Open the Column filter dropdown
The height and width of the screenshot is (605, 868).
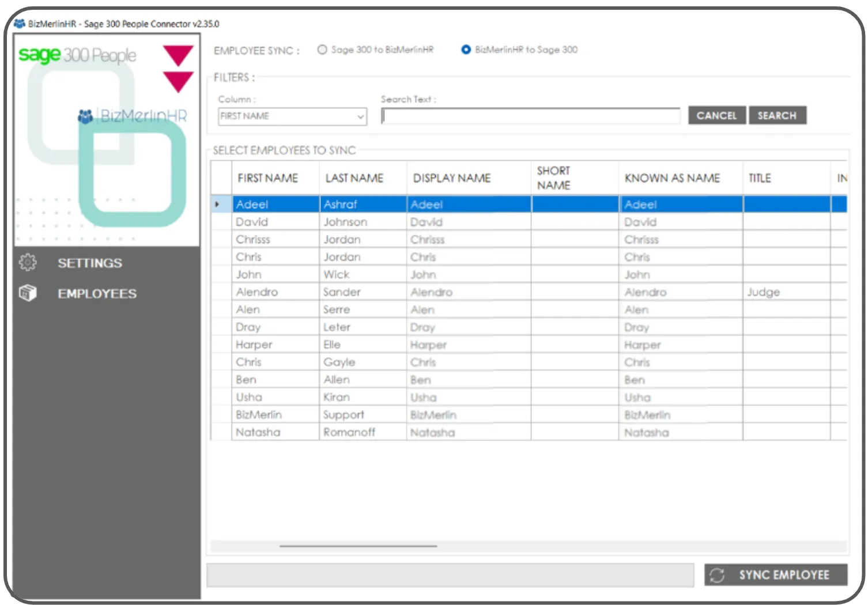point(293,116)
